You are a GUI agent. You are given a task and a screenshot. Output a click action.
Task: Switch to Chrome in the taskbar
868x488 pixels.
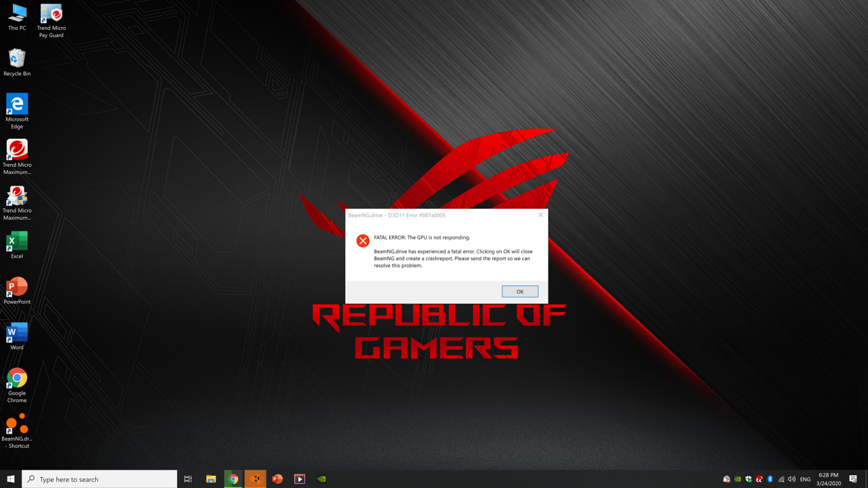click(x=233, y=479)
